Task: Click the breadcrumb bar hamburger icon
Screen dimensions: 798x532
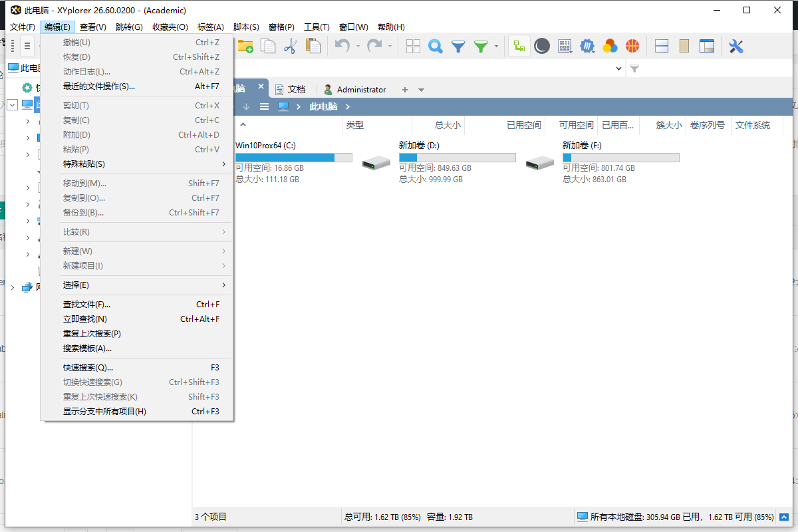Action: (x=264, y=106)
